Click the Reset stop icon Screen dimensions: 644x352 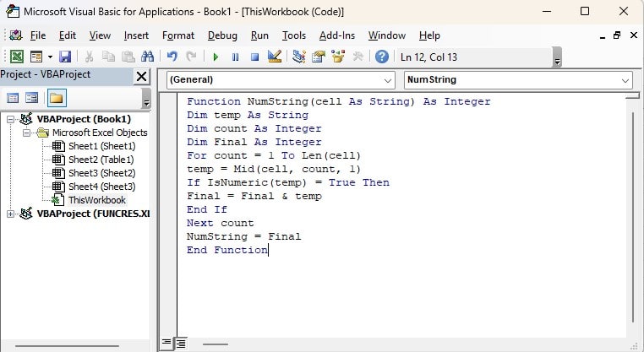254,57
